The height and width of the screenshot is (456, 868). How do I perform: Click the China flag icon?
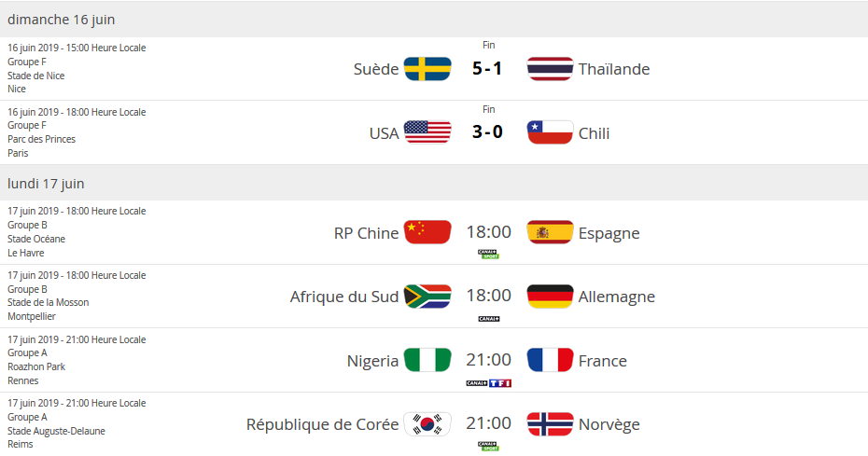(427, 232)
